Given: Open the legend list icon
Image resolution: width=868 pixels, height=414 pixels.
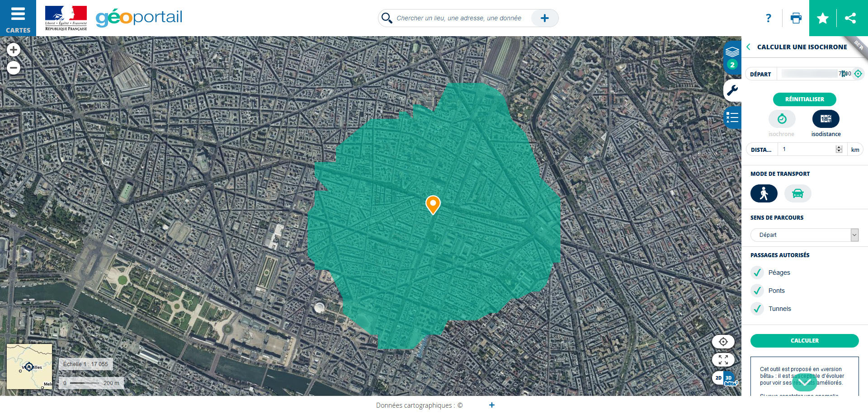Looking at the screenshot, I should 732,118.
